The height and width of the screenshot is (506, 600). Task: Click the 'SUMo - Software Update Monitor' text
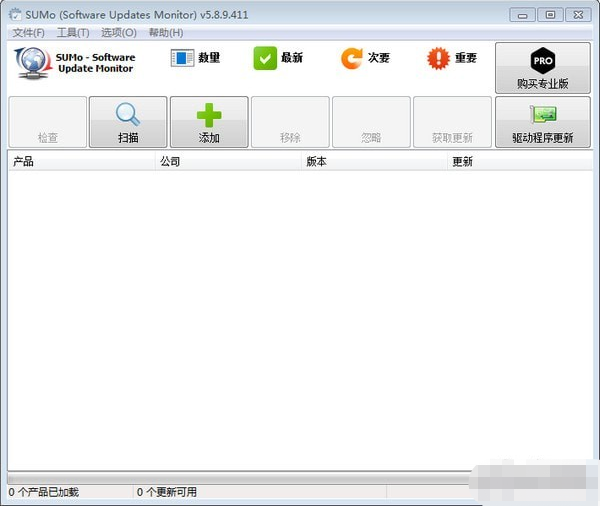96,63
